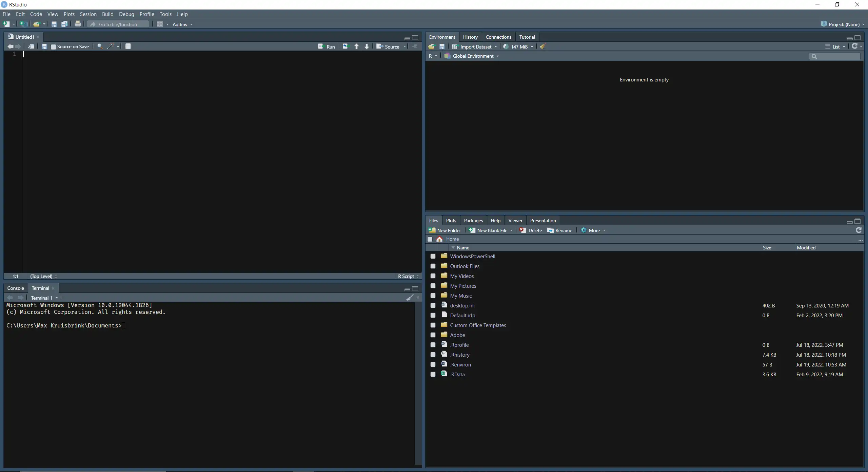
Task: Open code tools magic wand
Action: 111,46
